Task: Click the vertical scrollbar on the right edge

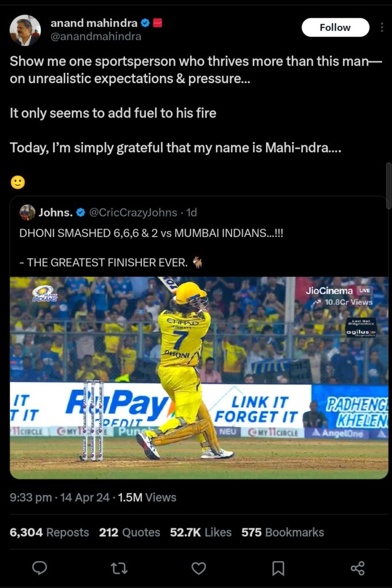Action: [389, 185]
